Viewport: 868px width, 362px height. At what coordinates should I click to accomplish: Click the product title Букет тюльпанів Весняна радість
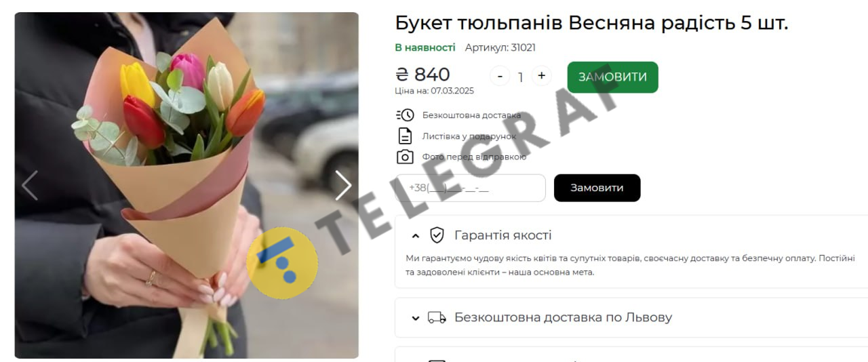click(x=591, y=23)
